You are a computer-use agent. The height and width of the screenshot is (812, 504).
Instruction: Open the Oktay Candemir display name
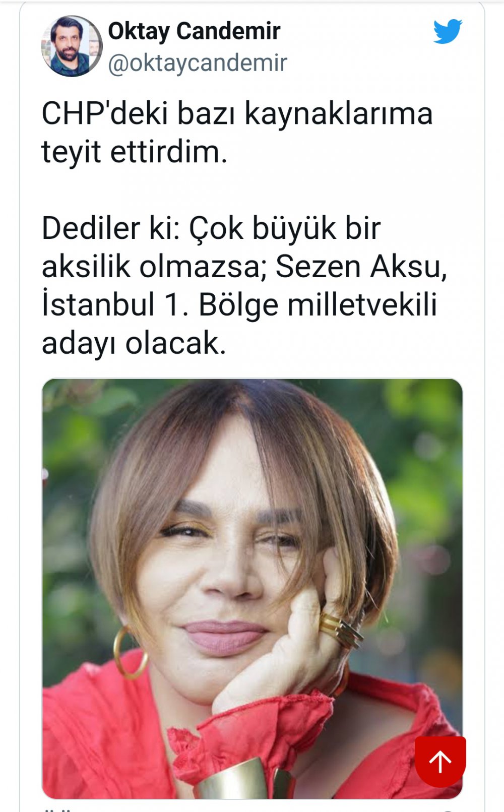click(x=194, y=31)
